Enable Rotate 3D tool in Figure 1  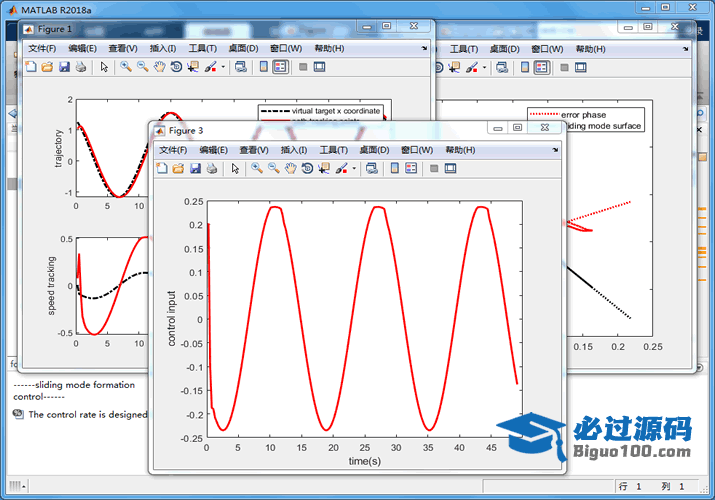[x=176, y=67]
